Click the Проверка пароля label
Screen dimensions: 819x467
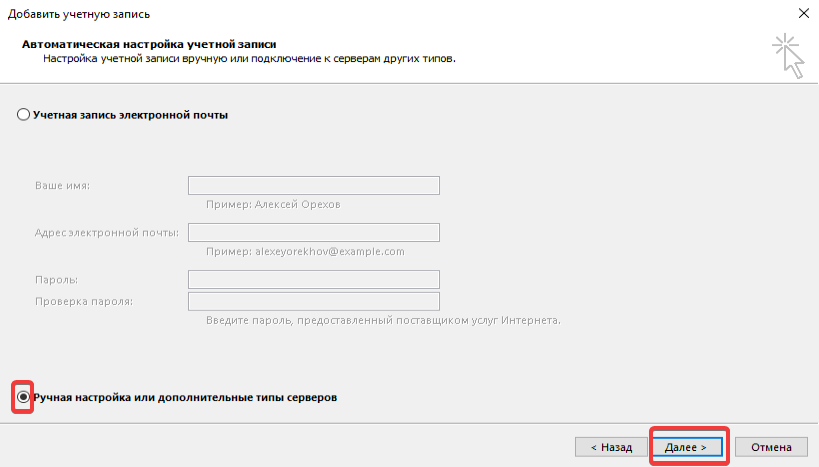click(x=84, y=301)
